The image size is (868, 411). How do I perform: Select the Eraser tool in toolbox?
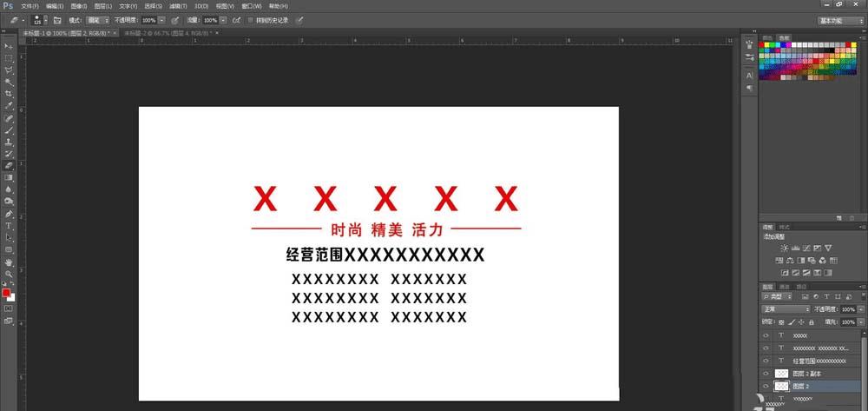(9, 166)
